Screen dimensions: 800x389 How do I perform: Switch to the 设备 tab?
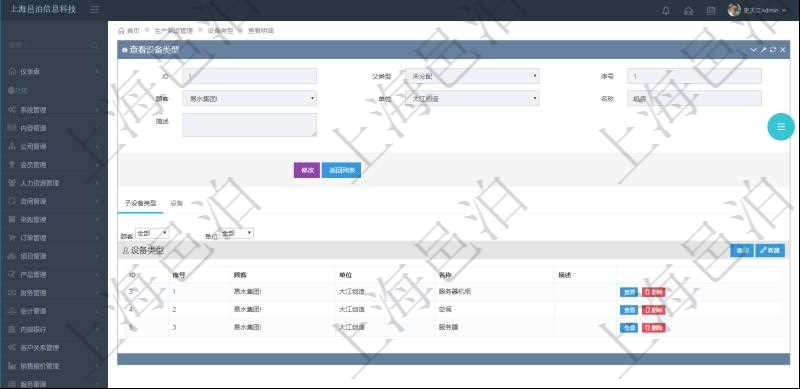pos(177,203)
